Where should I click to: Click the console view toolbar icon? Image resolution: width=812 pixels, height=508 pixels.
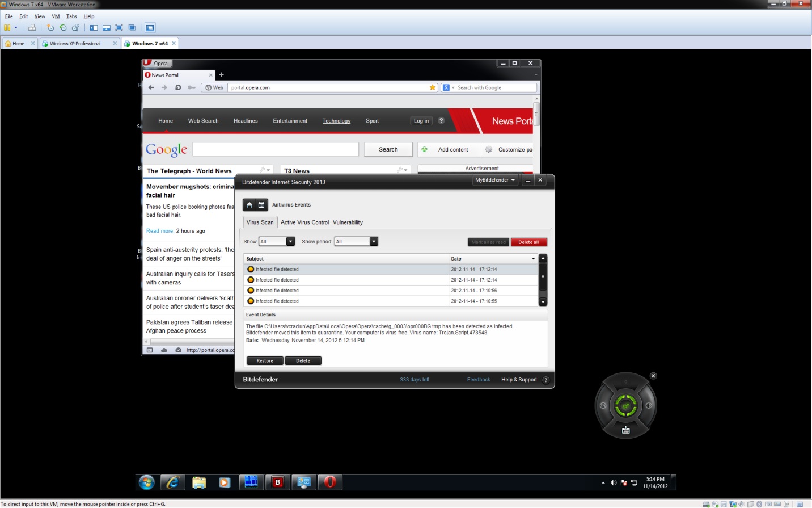pyautogui.click(x=150, y=27)
